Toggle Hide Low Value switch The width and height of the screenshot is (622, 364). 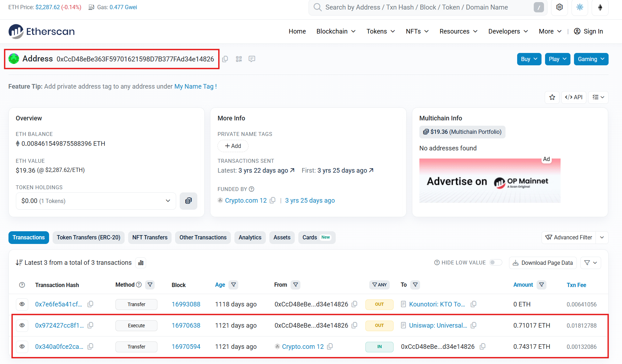point(496,262)
